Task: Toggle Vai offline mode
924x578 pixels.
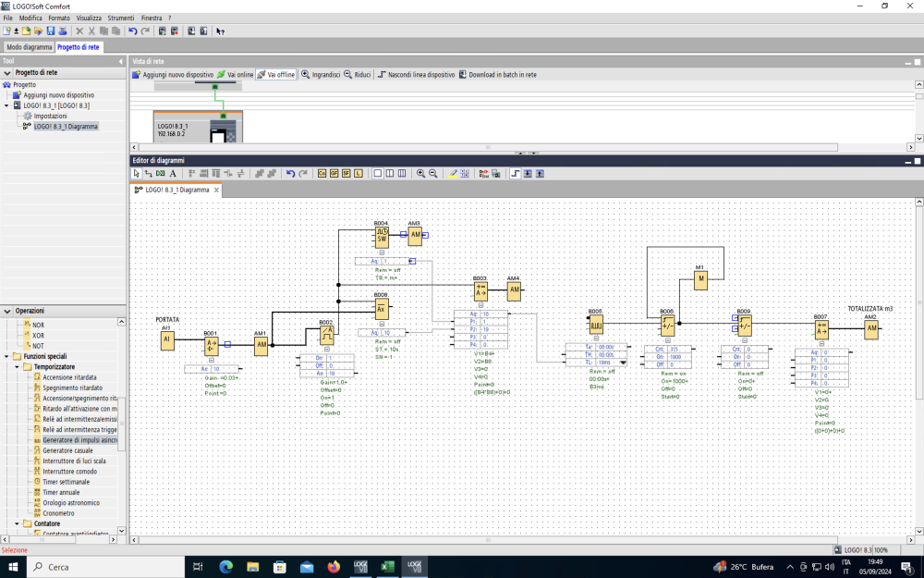Action: point(276,74)
